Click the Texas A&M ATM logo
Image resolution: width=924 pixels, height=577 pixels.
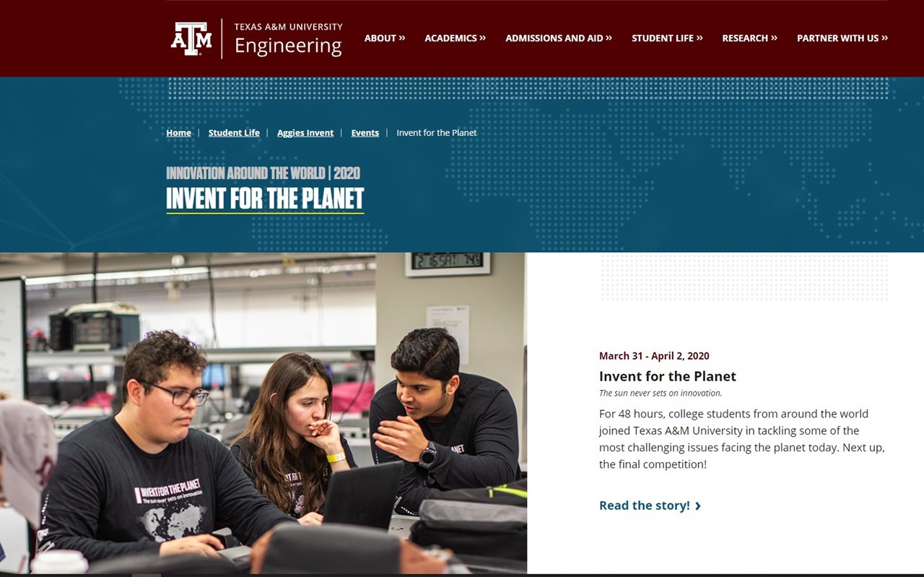pyautogui.click(x=191, y=38)
